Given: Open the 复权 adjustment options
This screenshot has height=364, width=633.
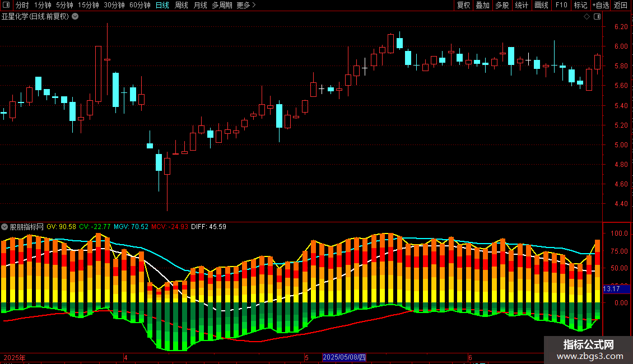Looking at the screenshot, I should pyautogui.click(x=463, y=5).
